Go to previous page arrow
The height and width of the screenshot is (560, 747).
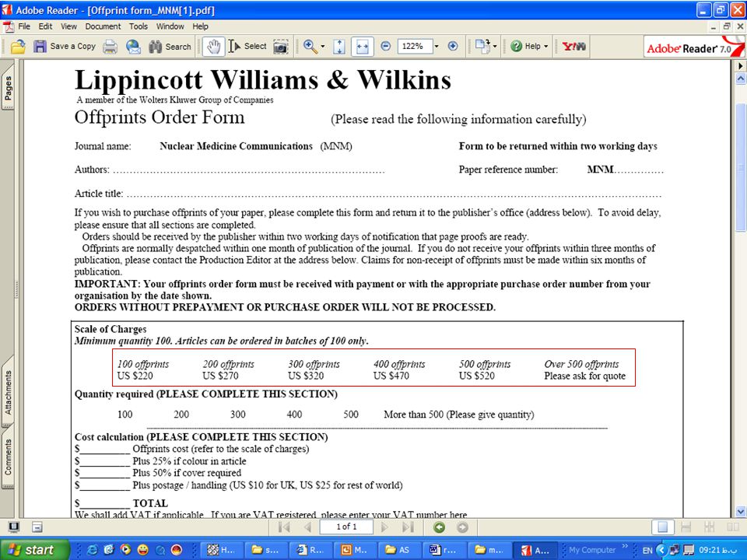(307, 527)
